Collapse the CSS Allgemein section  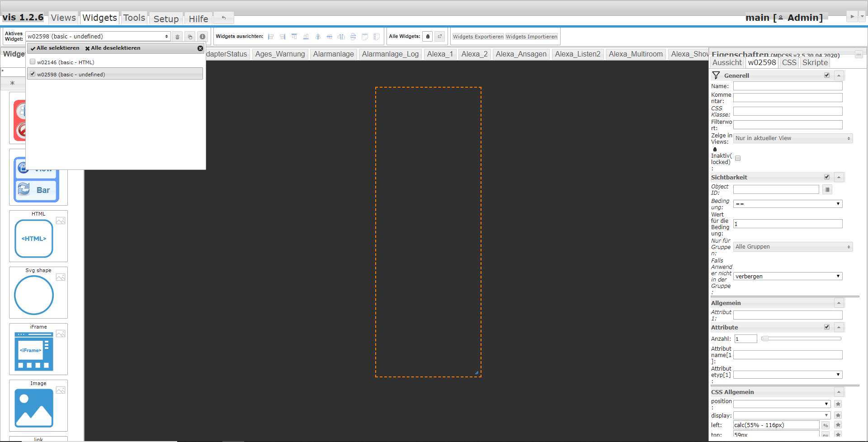tap(839, 392)
